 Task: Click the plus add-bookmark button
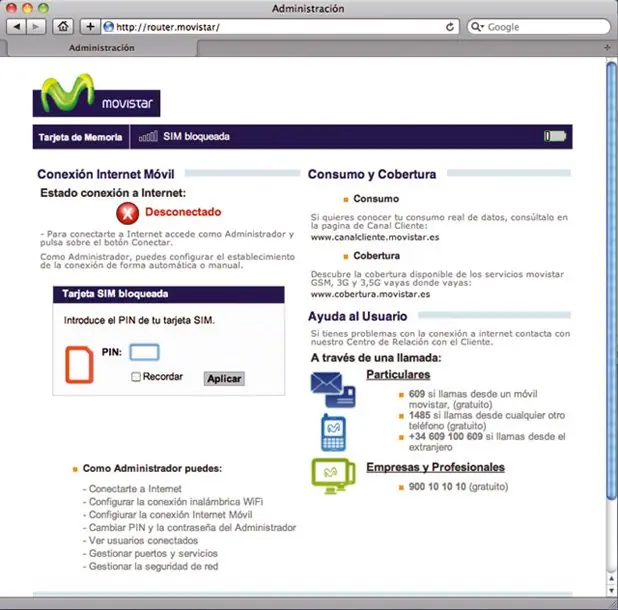tap(90, 27)
